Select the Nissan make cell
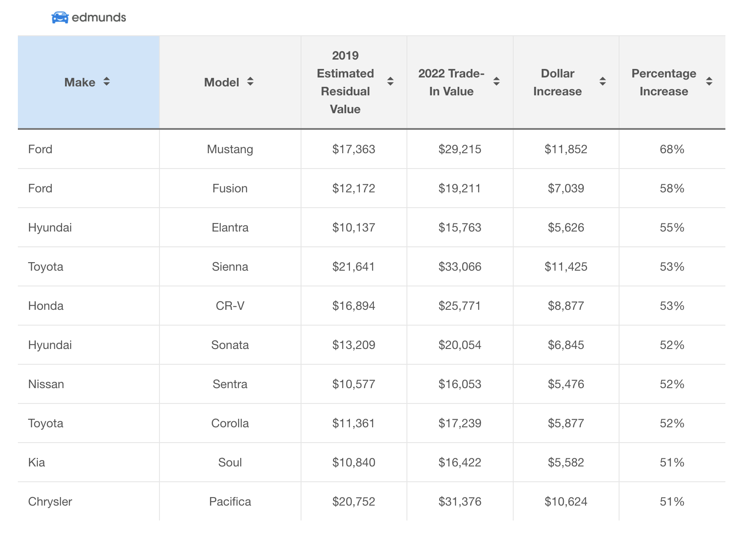756x549 pixels. pos(46,384)
